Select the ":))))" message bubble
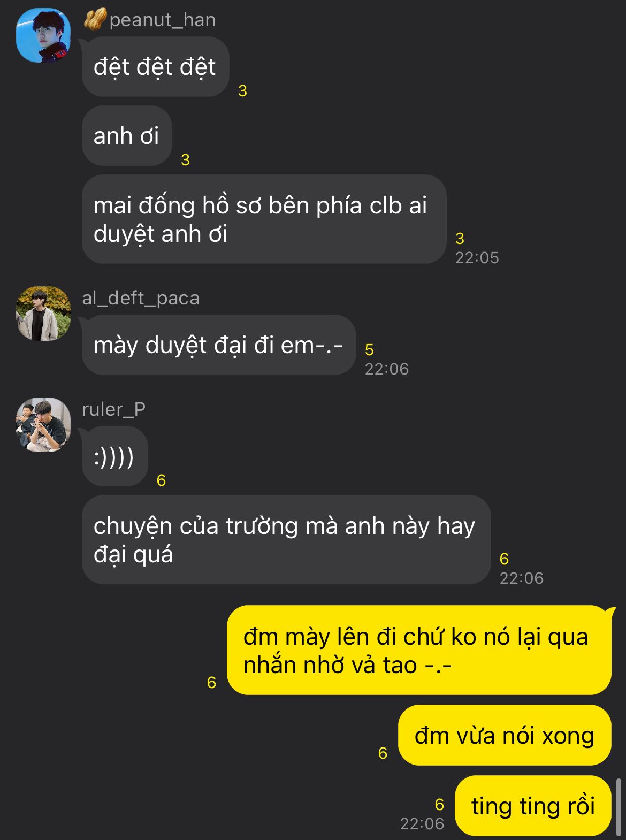 [x=114, y=456]
